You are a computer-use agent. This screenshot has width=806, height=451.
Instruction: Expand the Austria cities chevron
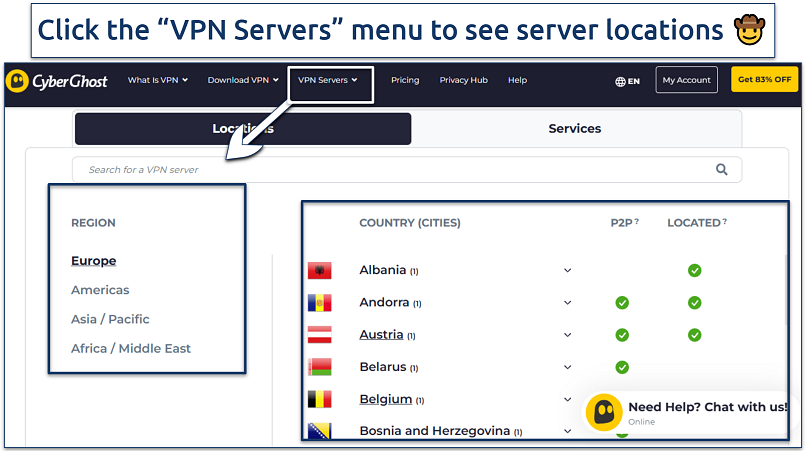pos(567,335)
